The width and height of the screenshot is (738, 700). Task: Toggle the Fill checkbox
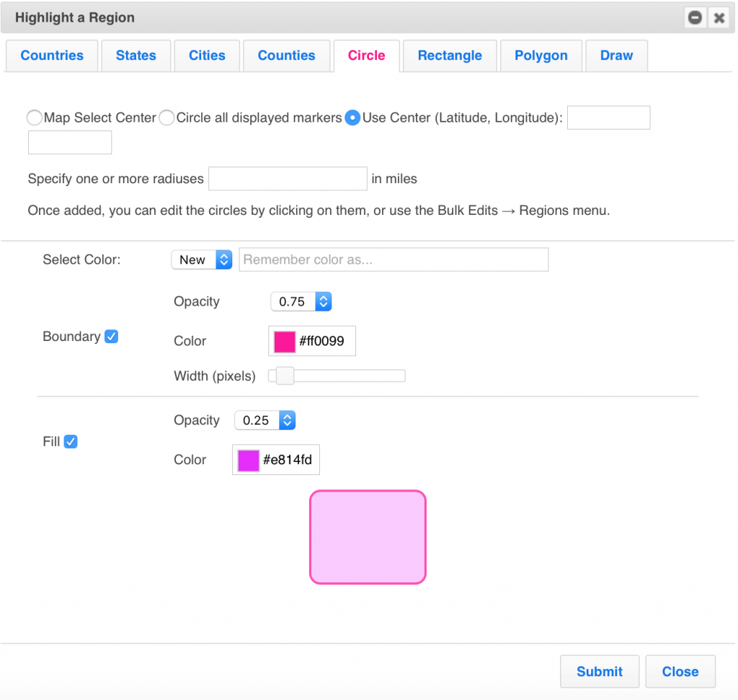pos(71,441)
